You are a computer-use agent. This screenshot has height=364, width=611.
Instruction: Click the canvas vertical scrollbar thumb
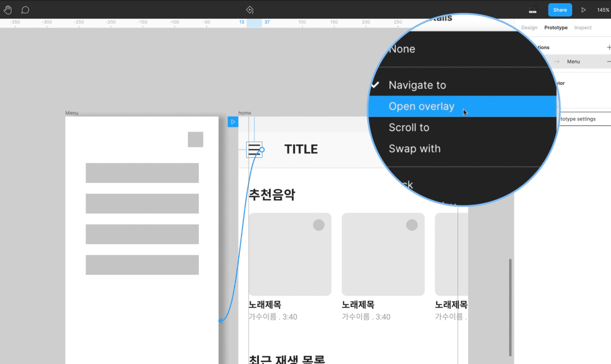[510, 307]
